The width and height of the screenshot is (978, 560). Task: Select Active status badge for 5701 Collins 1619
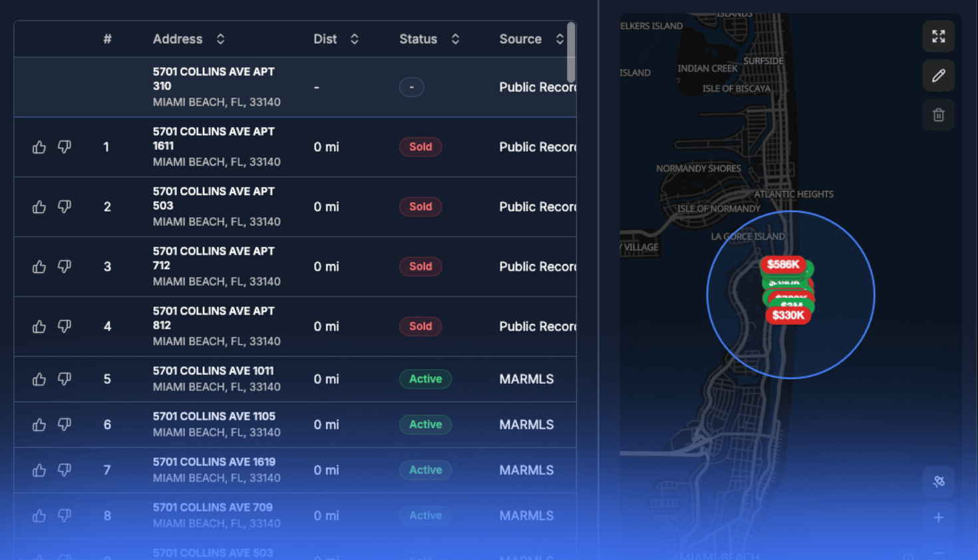(425, 470)
